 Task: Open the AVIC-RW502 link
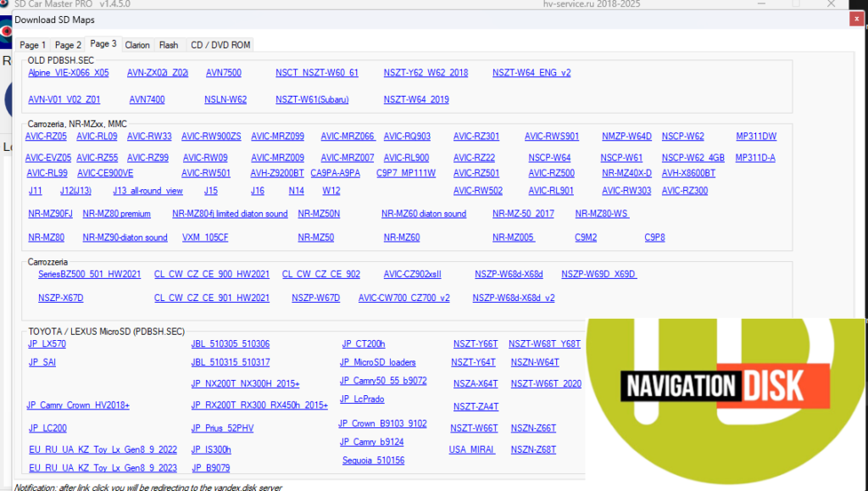[x=478, y=191]
